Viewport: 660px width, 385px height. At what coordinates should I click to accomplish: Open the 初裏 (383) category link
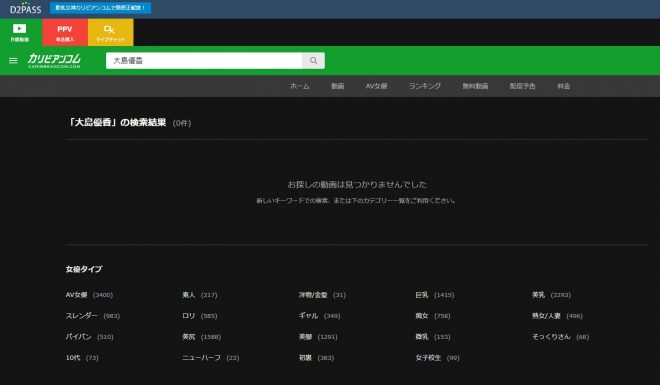pyautogui.click(x=317, y=358)
